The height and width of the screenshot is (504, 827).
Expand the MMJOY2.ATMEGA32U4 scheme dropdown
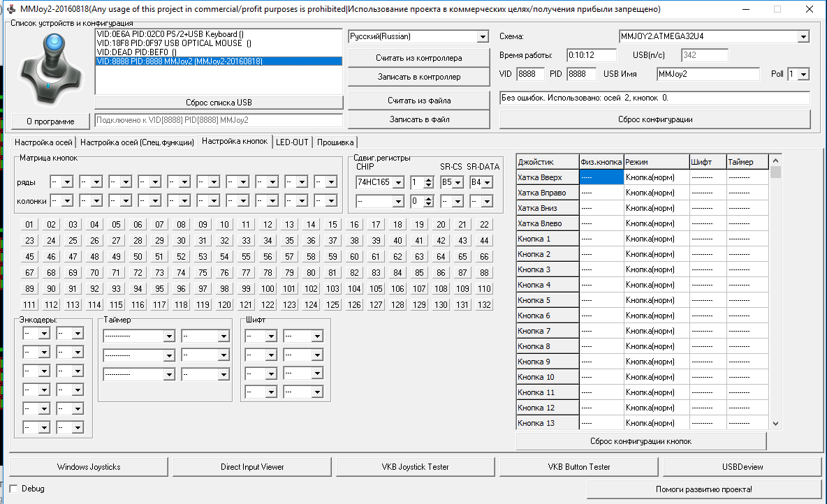point(803,36)
